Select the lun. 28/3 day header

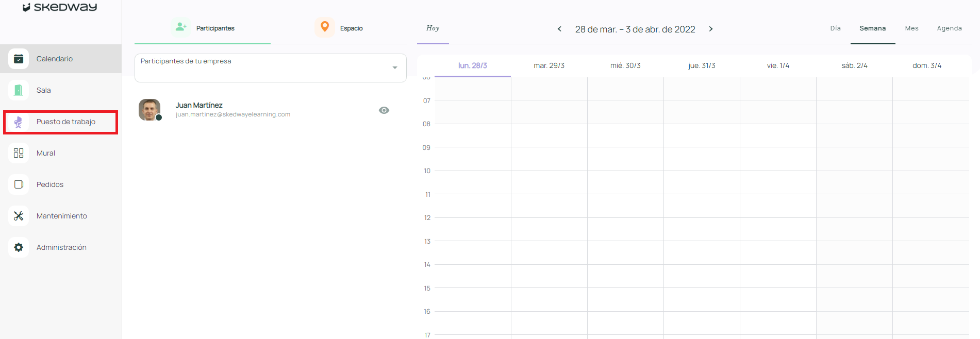tap(472, 65)
